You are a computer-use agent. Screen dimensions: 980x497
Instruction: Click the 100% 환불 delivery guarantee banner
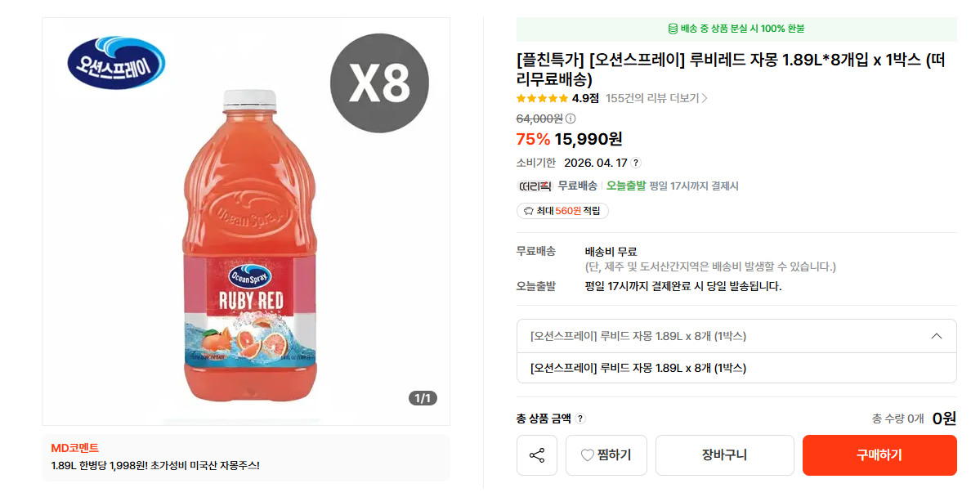pos(736,29)
